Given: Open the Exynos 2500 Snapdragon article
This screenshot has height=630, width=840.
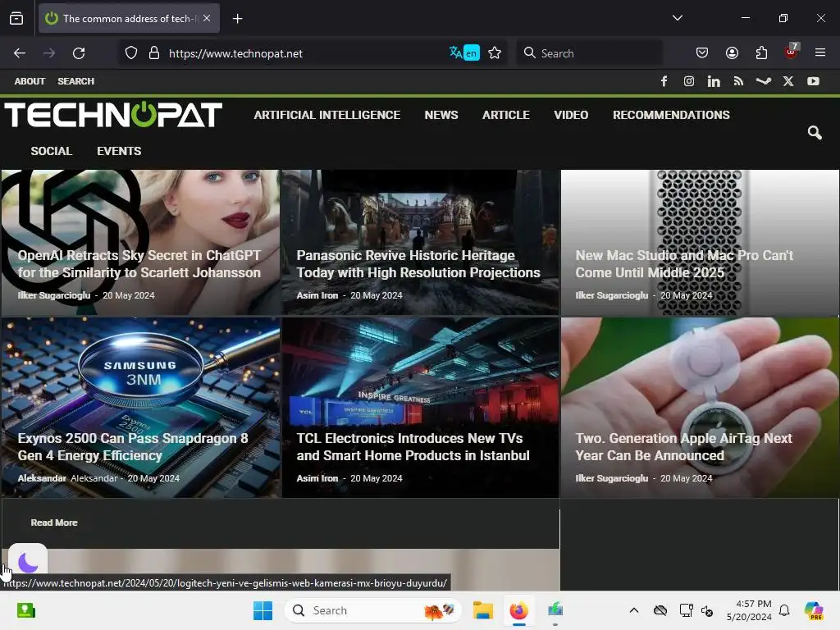Looking at the screenshot, I should pos(133,447).
